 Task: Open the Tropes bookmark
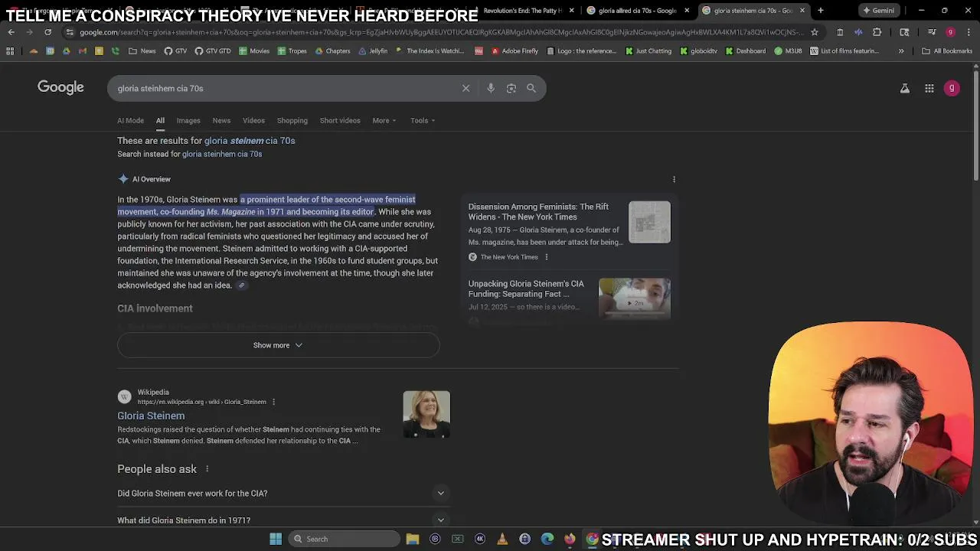pos(292,51)
